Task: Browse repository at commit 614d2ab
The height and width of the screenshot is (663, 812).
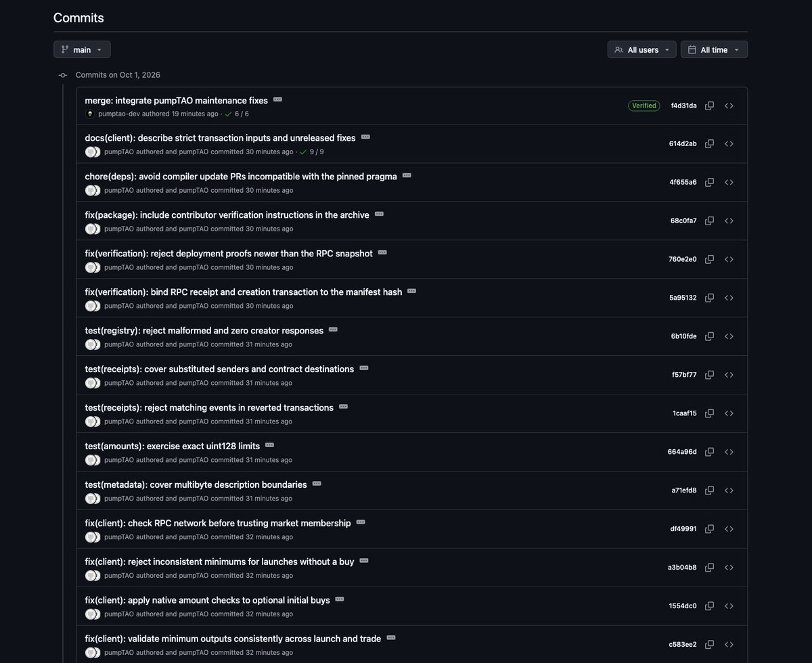Action: (x=729, y=143)
